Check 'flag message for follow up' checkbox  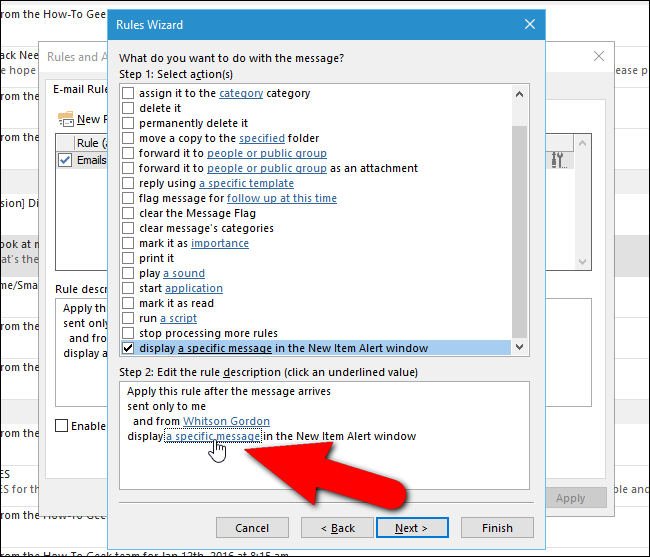[128, 198]
